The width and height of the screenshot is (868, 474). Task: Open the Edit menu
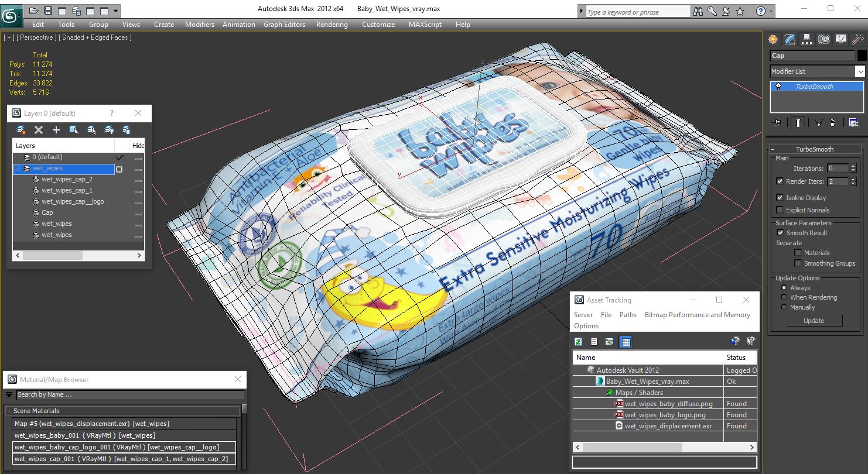coord(38,25)
